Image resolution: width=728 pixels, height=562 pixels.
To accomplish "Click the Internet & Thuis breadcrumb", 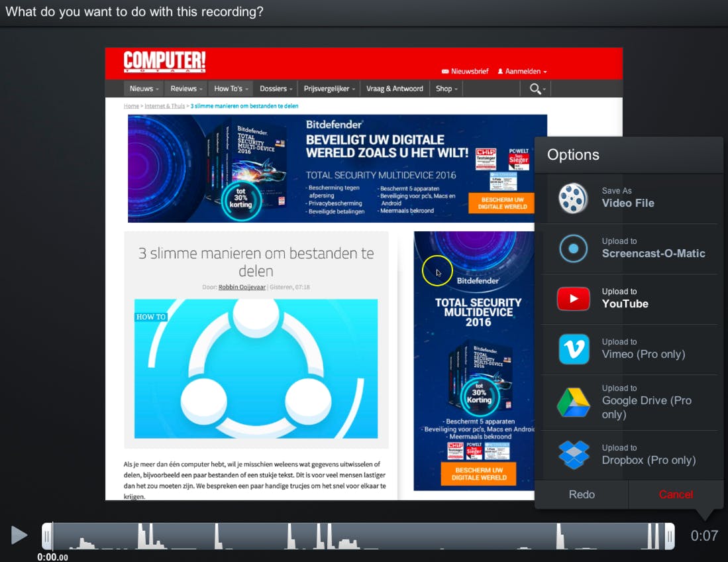I will tap(164, 106).
